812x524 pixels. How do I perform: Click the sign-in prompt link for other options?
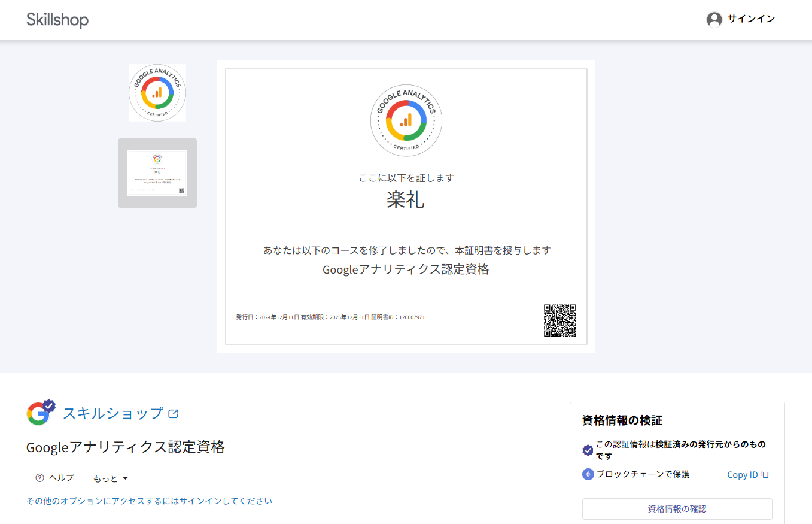pos(149,501)
